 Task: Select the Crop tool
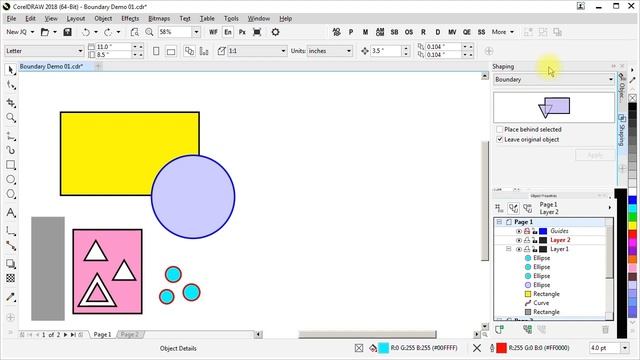[x=11, y=103]
